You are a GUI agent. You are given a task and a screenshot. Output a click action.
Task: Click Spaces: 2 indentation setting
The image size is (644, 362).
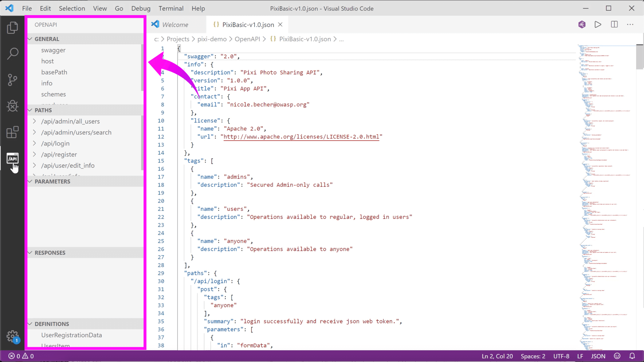[533, 356]
